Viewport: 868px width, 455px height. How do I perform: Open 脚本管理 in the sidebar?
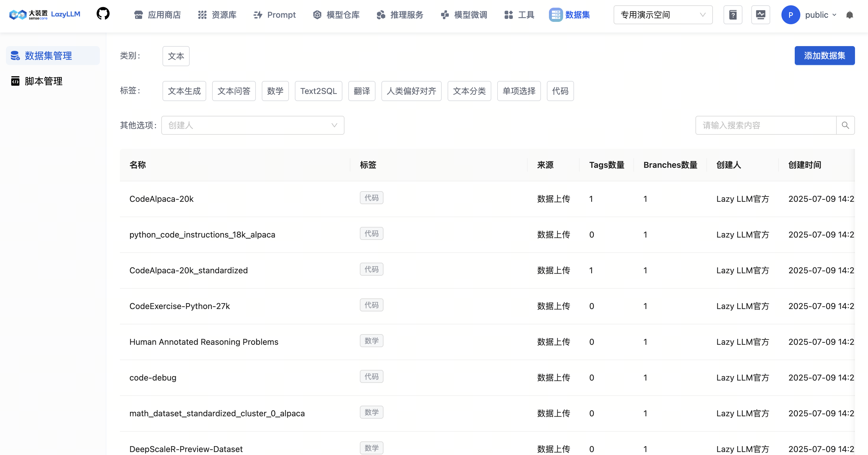click(43, 81)
